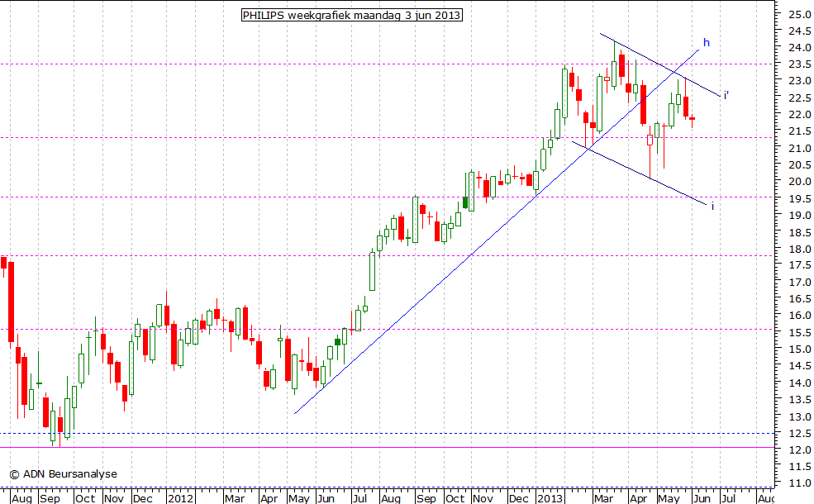Click the 'Mar' label right after 2012
Viewport: 814px width, 504px height.
235,499
